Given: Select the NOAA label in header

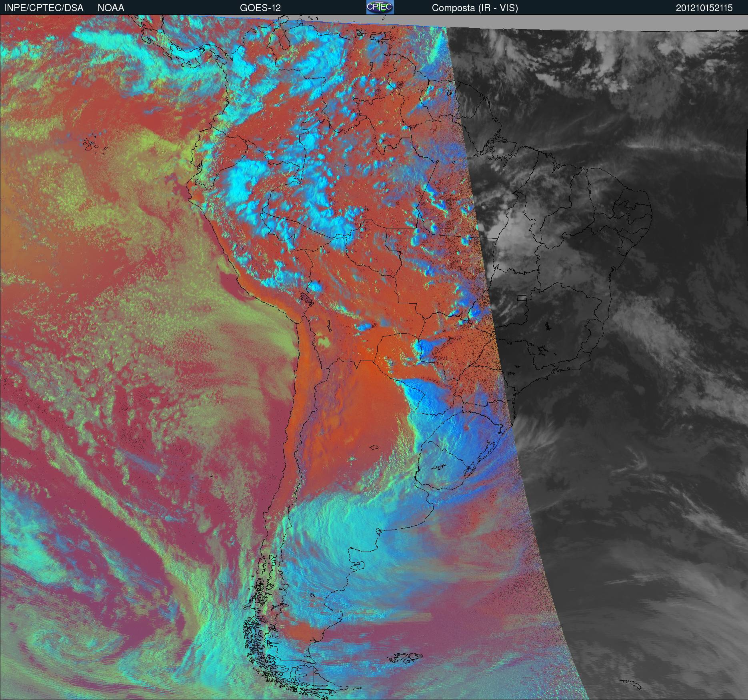Looking at the screenshot, I should click(111, 8).
